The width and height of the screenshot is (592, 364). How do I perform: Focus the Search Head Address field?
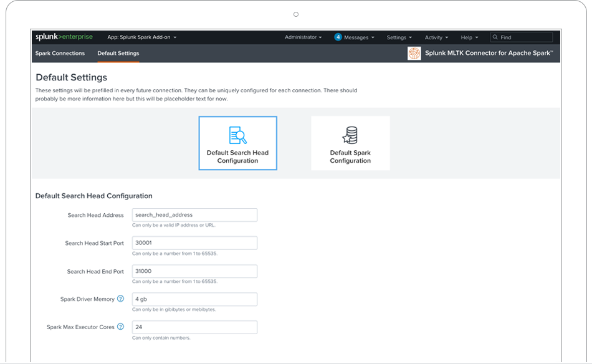coord(194,215)
